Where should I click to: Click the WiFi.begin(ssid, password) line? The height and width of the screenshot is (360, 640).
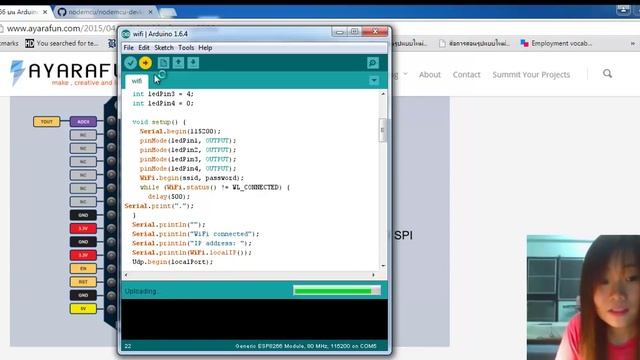point(191,178)
